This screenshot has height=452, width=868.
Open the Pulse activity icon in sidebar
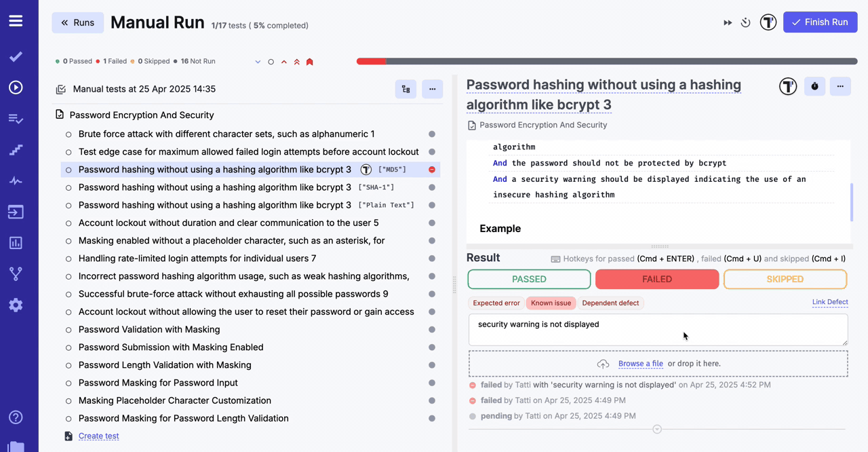coord(16,181)
